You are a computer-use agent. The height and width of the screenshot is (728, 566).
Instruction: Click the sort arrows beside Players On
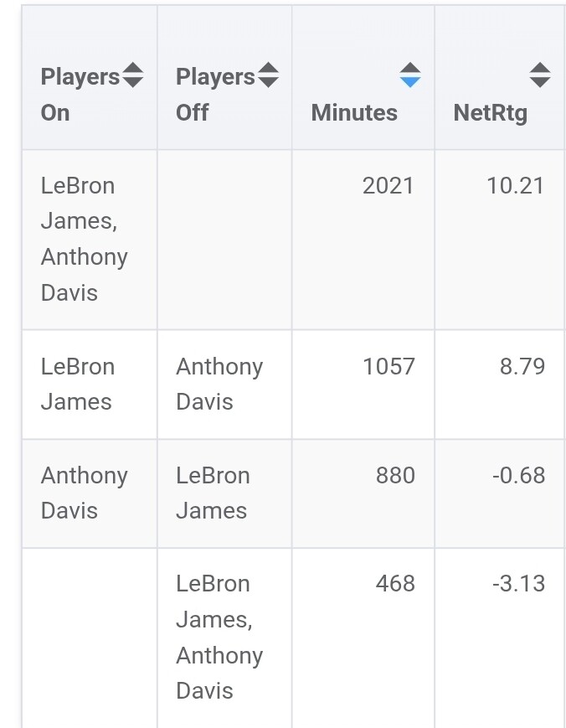tap(133, 75)
